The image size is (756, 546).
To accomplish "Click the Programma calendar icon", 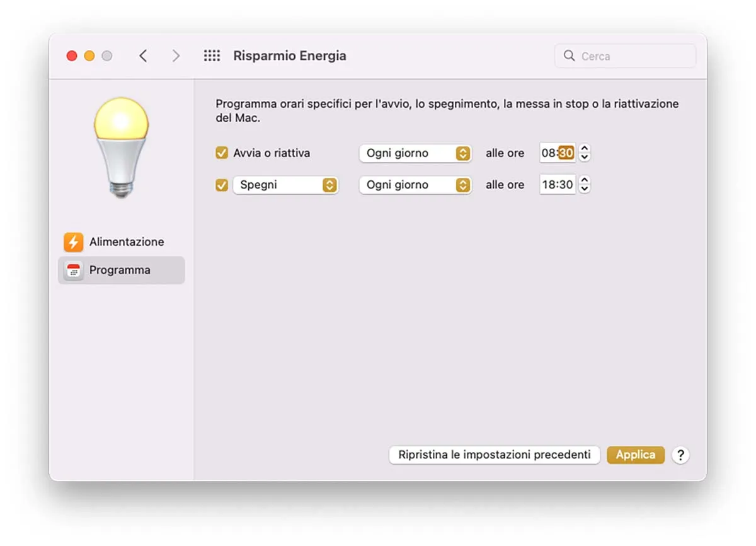I will [74, 270].
